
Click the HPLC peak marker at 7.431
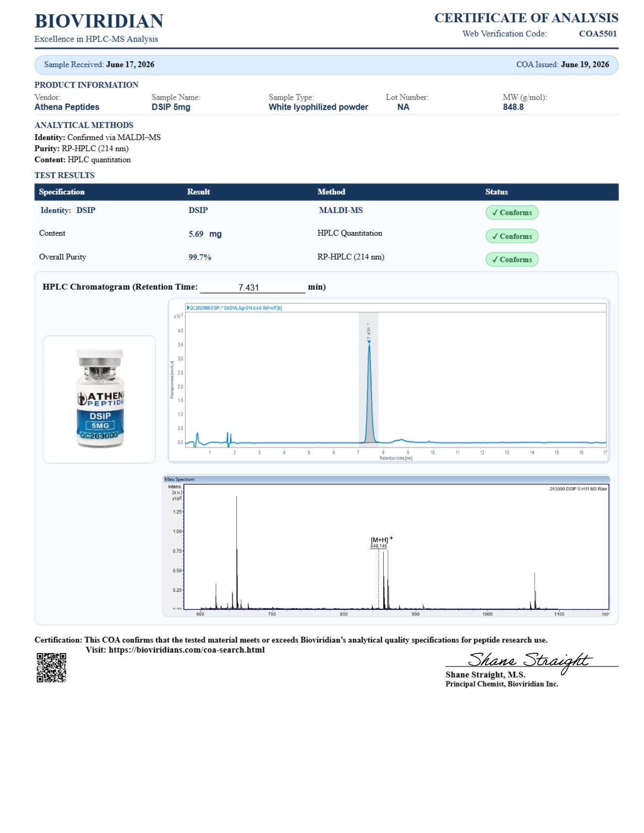click(x=369, y=342)
